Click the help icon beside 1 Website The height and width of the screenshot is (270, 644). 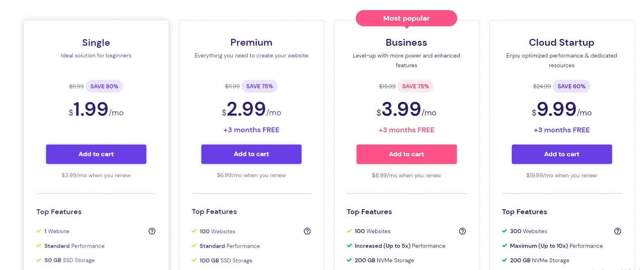pyautogui.click(x=152, y=231)
